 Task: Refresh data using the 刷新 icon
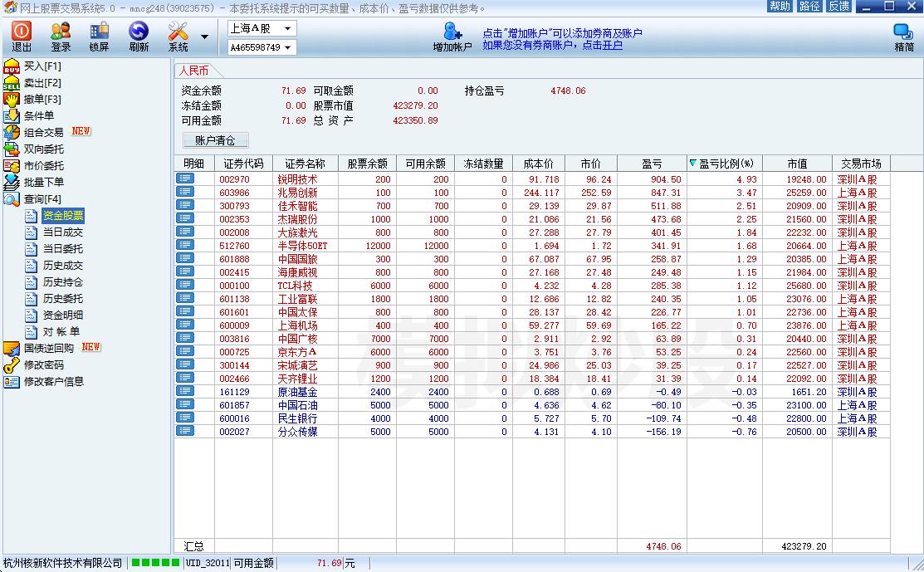138,32
